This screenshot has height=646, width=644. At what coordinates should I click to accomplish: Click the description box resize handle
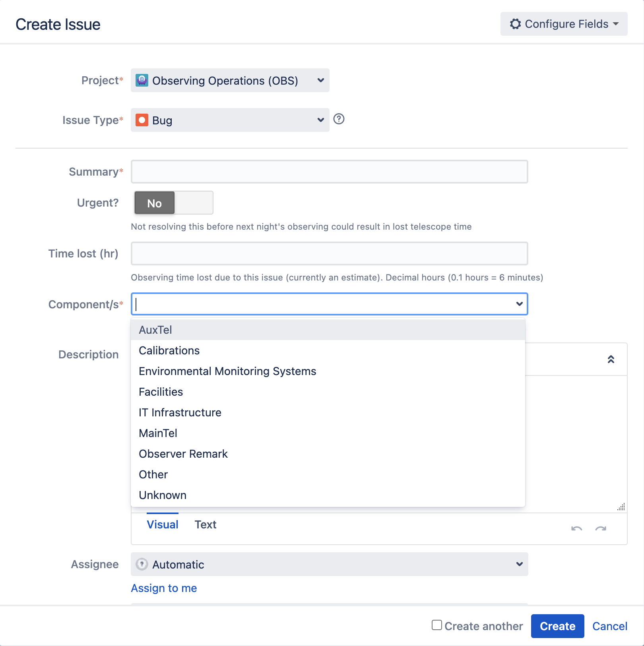click(x=621, y=507)
